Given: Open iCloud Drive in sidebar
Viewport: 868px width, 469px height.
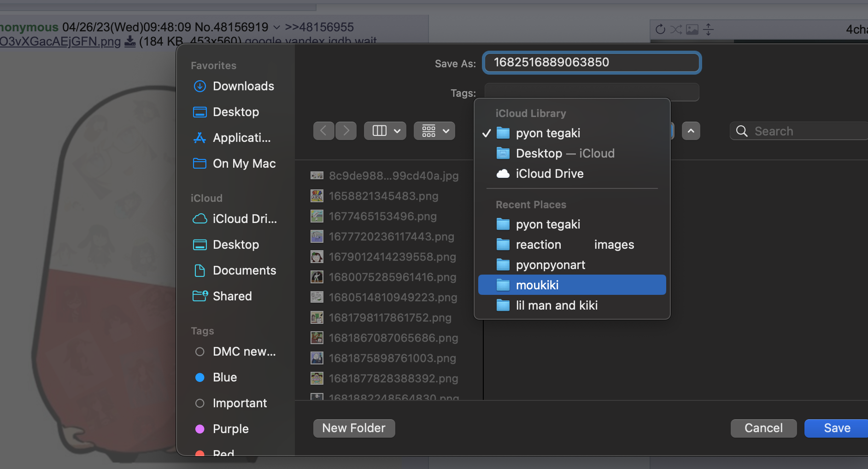Looking at the screenshot, I should pyautogui.click(x=235, y=219).
